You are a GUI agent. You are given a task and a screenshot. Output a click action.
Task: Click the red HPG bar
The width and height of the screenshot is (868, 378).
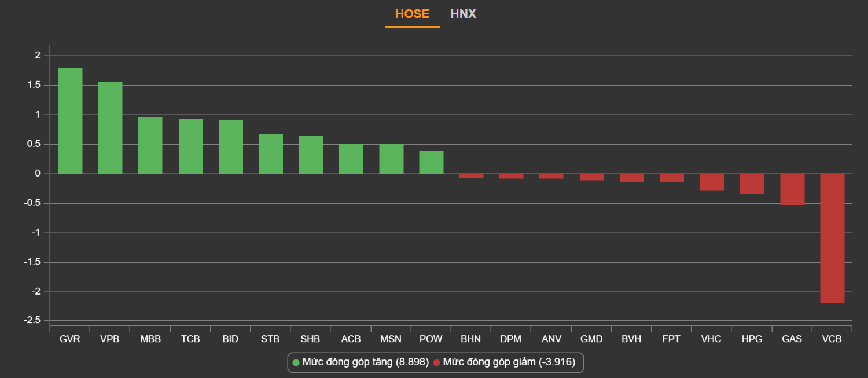click(x=752, y=184)
